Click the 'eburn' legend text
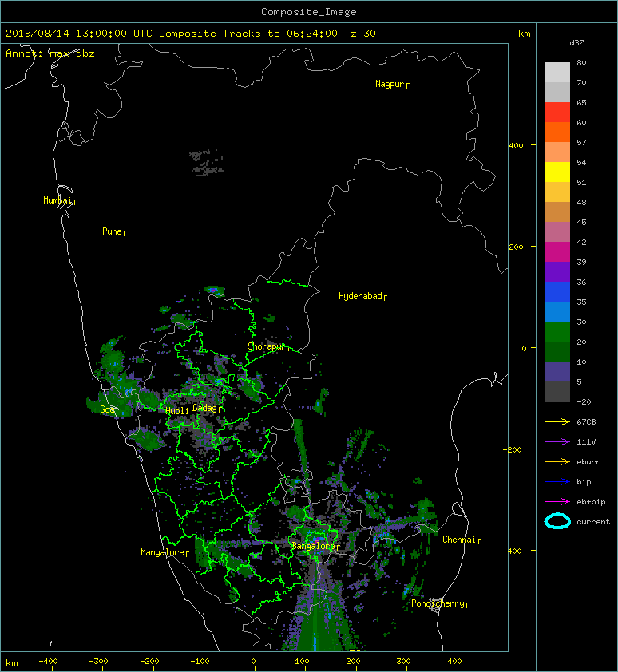 click(588, 462)
